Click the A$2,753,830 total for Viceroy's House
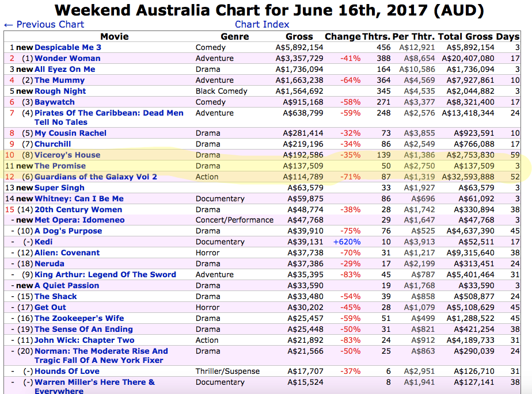Image resolution: width=532 pixels, height=394 pixels. (x=470, y=155)
